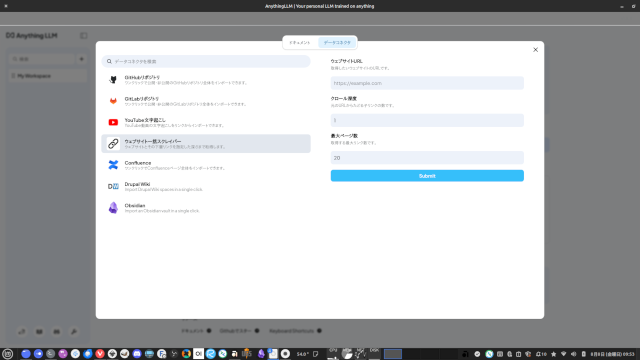Open the book icon in sidebar footer
640x360 pixels.
tap(39, 331)
